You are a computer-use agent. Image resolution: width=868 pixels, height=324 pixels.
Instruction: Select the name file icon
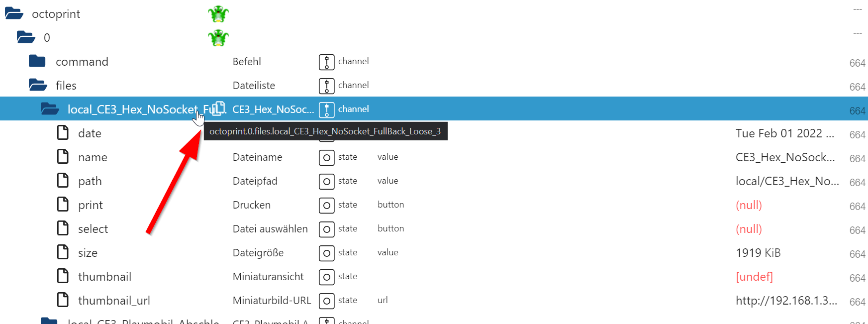pyautogui.click(x=63, y=156)
